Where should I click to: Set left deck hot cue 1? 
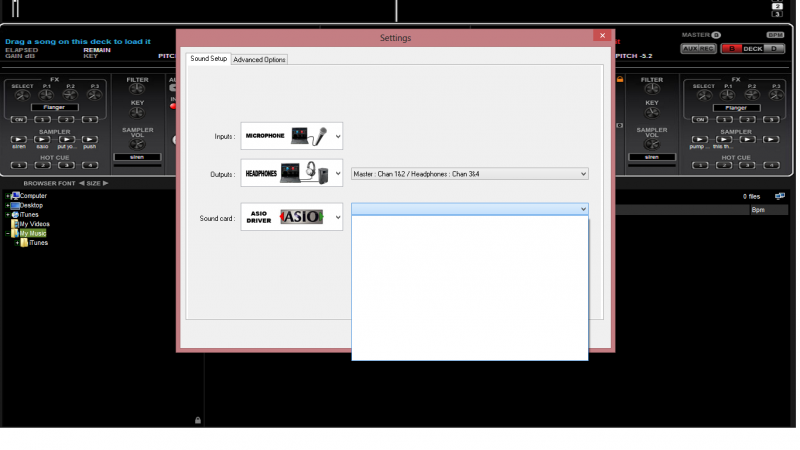19,165
